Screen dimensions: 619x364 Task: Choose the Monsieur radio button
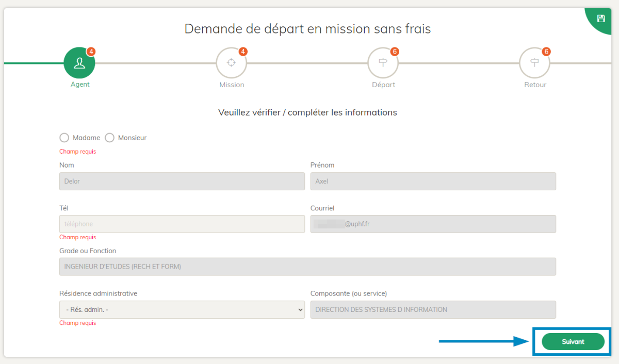(109, 138)
